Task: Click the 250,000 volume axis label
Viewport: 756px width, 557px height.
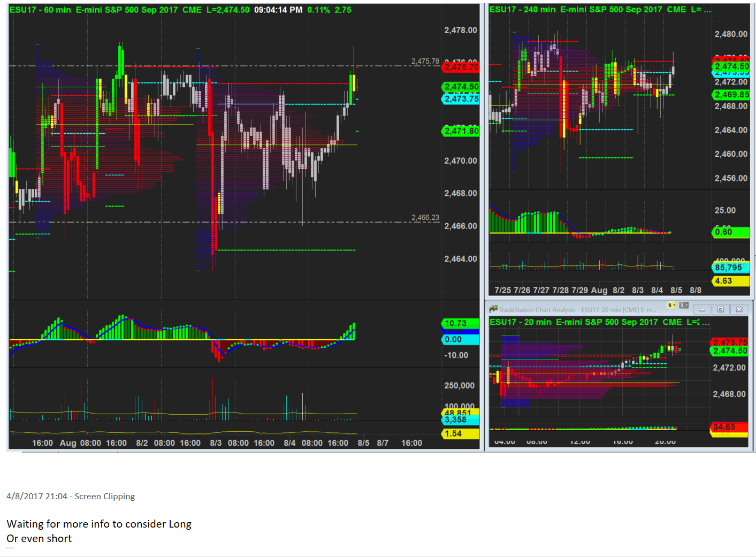Action: click(460, 385)
